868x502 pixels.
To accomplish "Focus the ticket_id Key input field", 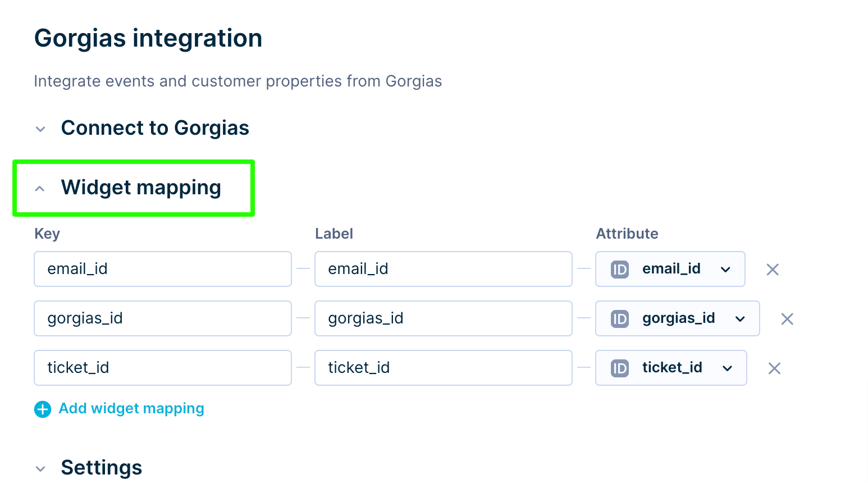I will click(x=163, y=368).
